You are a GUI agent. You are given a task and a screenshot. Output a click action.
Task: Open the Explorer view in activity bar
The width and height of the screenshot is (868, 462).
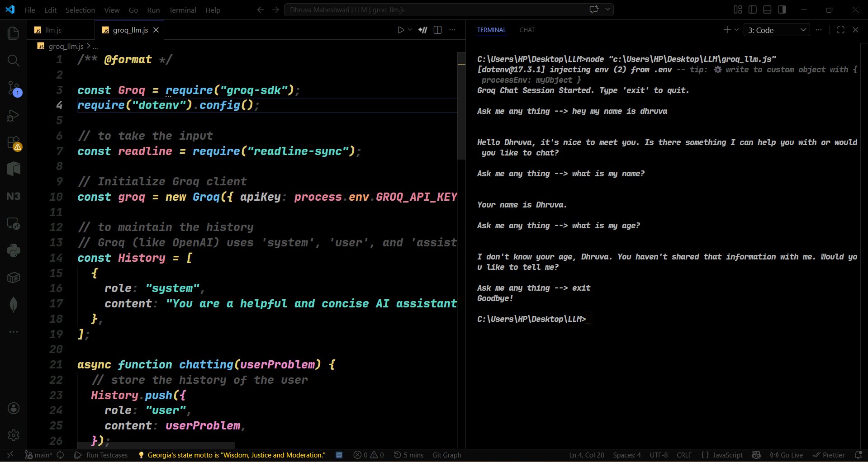(14, 33)
